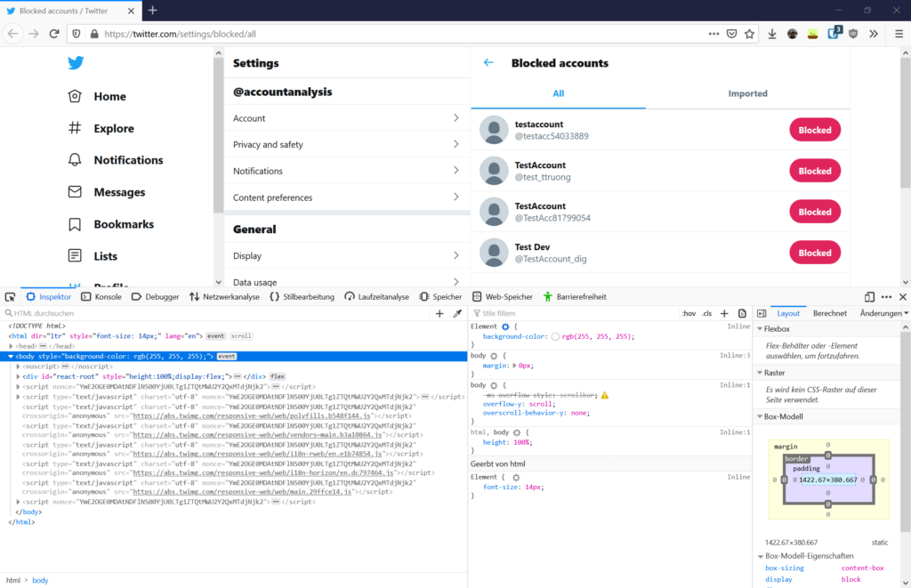
Task: Open devtools options three-dots menu
Action: coord(886,297)
